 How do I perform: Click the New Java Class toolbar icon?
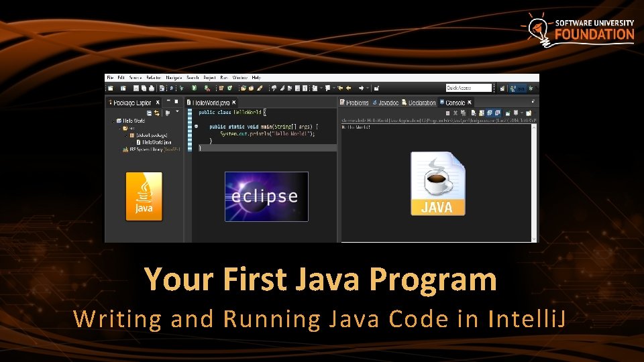coord(230,88)
